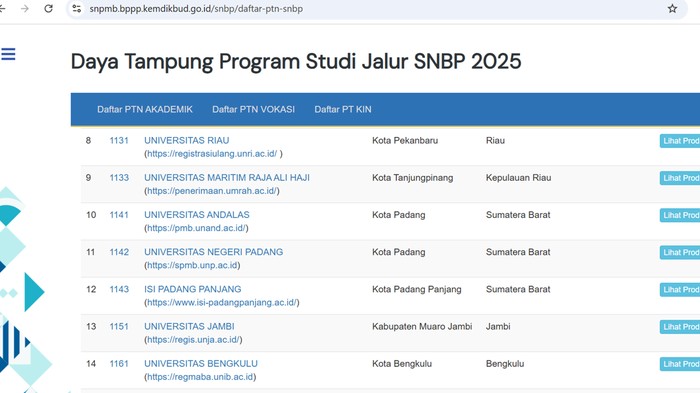
Task: Select the Kota Padang Panjang cell
Action: (417, 289)
